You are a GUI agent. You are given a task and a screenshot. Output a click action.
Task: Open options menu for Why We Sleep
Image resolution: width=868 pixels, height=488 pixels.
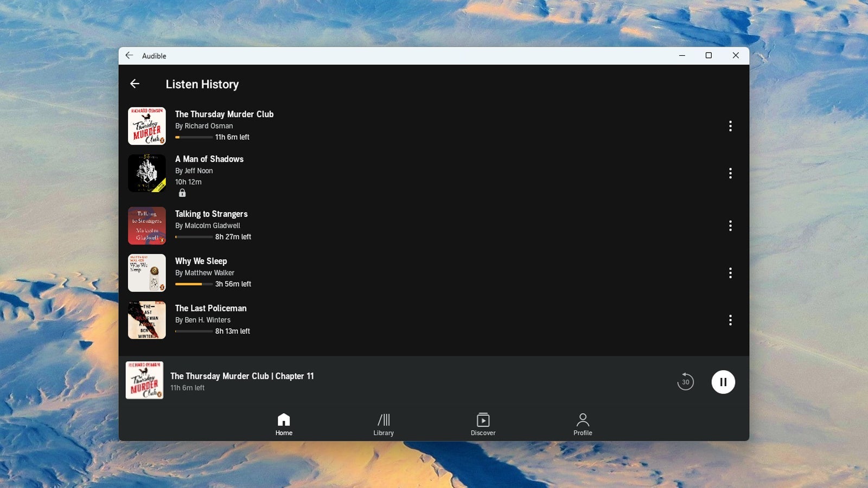tap(731, 273)
